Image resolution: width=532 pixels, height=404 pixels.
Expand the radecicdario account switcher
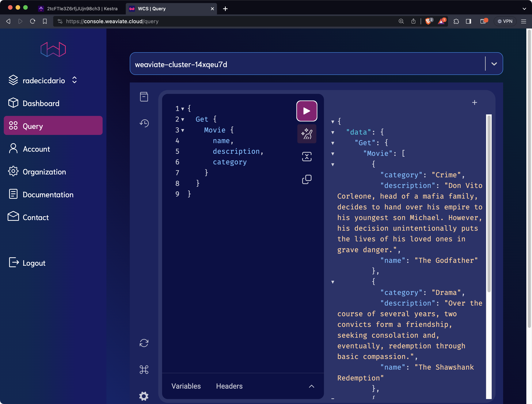point(74,80)
